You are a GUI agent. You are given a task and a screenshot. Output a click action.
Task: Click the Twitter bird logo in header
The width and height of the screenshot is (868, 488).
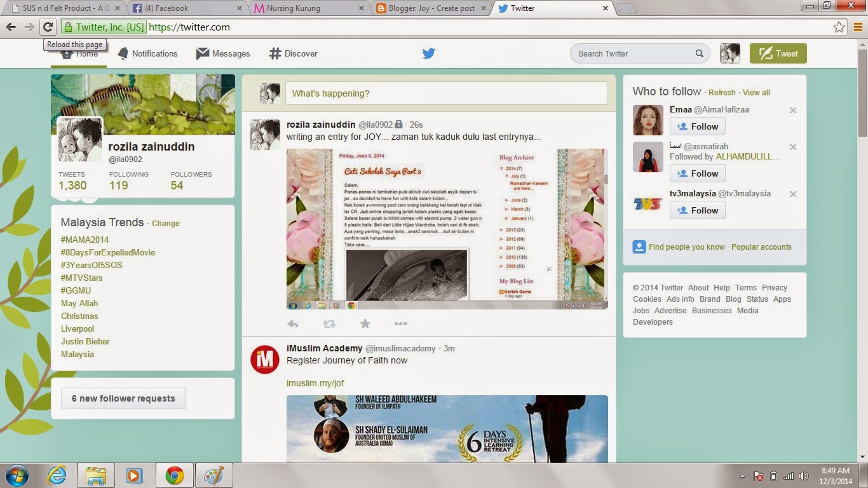click(428, 53)
